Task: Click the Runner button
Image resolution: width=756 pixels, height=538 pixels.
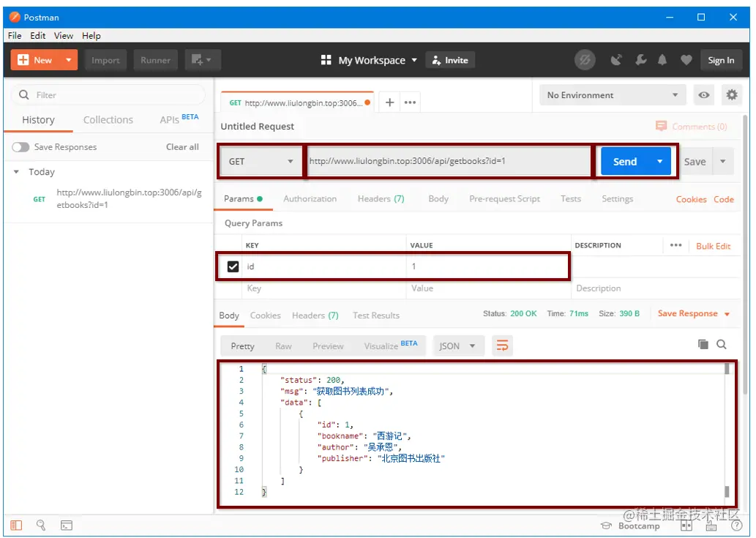Action: click(x=155, y=60)
